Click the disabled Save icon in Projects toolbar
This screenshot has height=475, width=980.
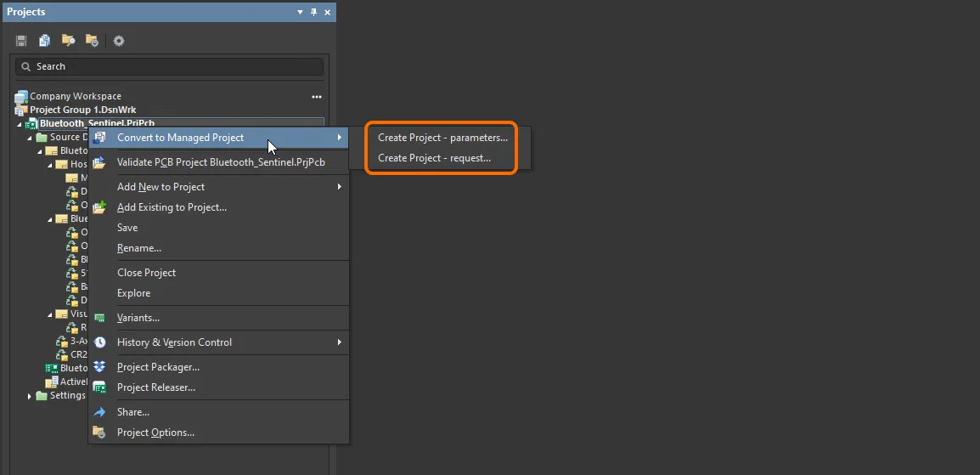21,41
